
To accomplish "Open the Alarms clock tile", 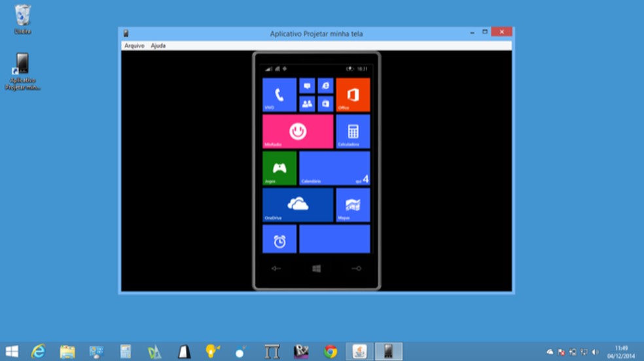I will click(279, 239).
